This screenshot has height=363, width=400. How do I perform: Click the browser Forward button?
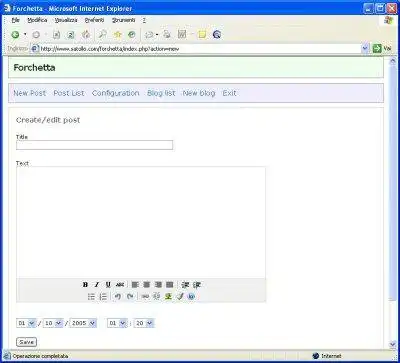[36, 34]
